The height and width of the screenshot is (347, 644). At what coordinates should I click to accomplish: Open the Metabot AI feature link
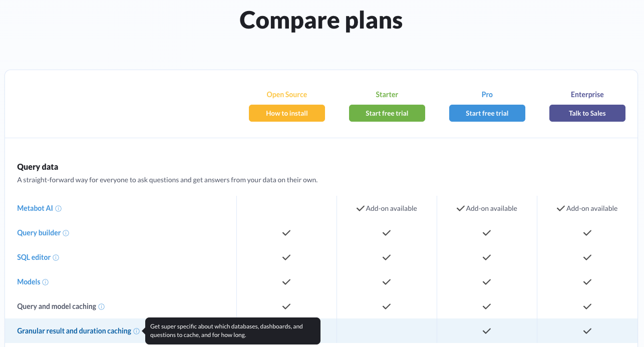(x=35, y=208)
